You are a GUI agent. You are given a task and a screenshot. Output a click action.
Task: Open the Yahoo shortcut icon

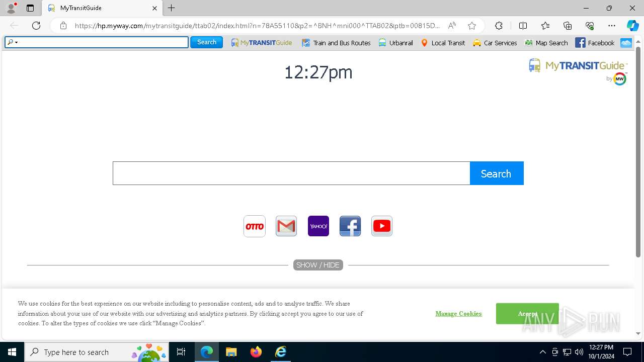pyautogui.click(x=318, y=226)
